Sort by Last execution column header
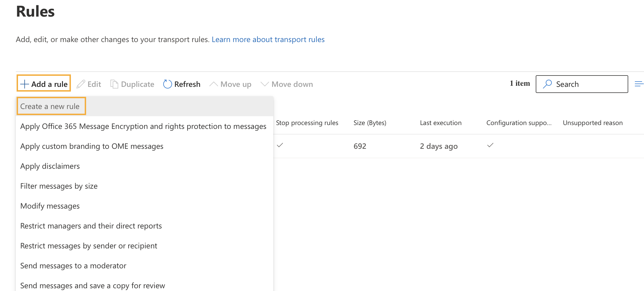Screen dimensions: 644x291 click(x=441, y=123)
